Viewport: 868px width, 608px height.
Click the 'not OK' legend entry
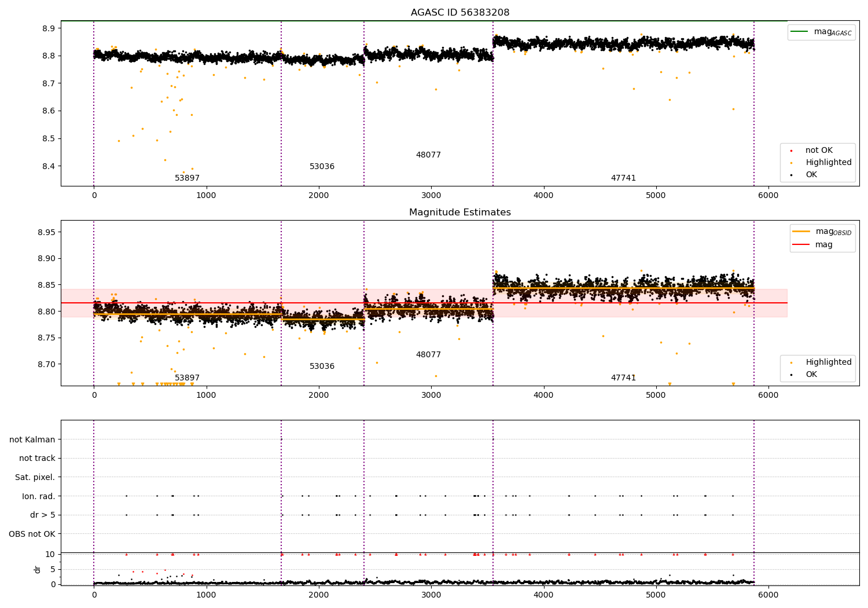coord(819,151)
